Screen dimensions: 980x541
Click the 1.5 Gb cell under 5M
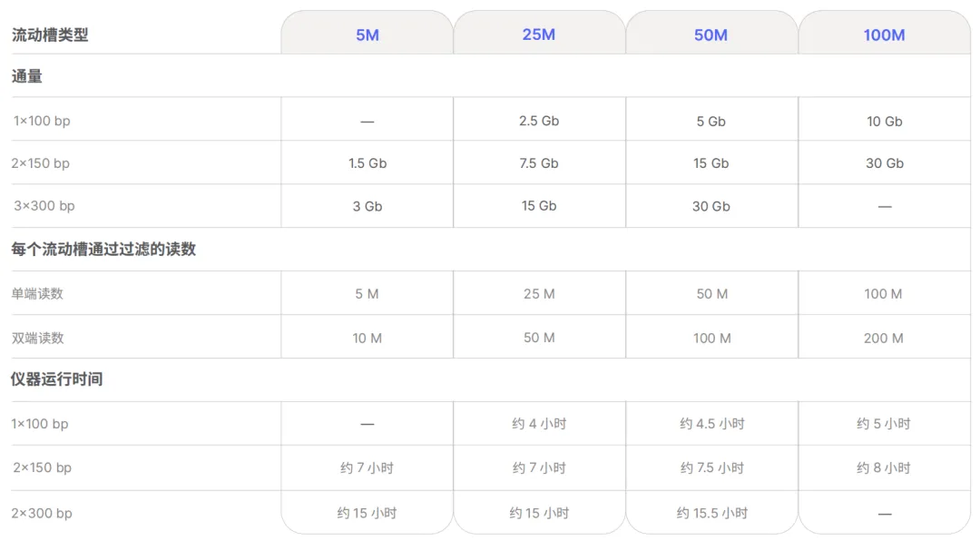pos(367,163)
